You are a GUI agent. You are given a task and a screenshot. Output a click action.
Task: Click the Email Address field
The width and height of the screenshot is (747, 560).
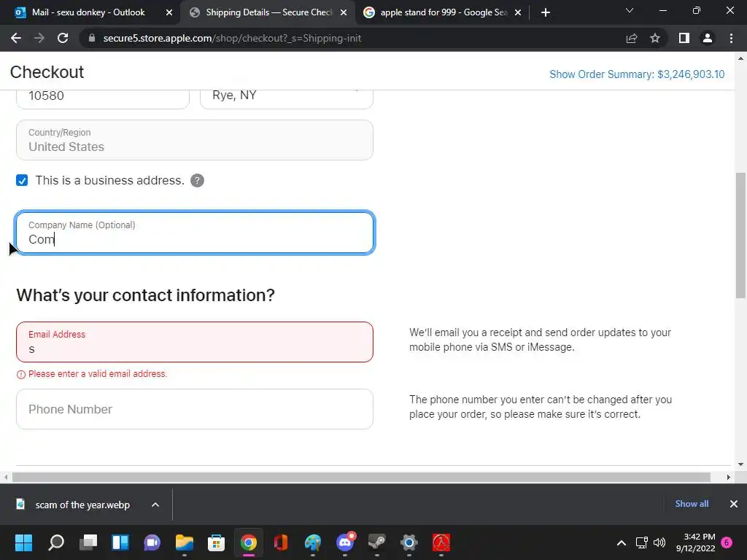[x=194, y=342]
